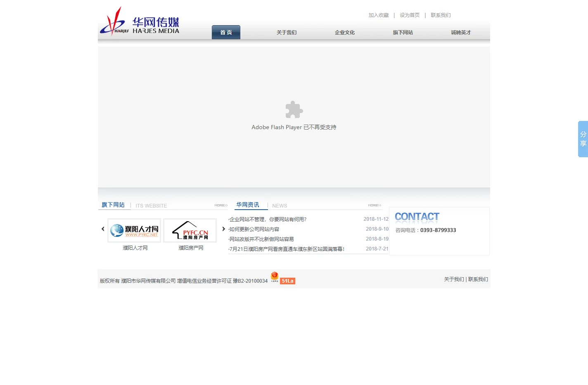Select the 旗下网站 section tab
Viewport: 588px width, 385px height.
point(113,205)
